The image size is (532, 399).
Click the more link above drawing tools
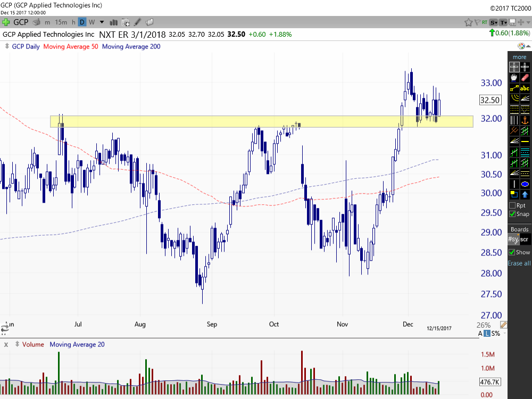(x=519, y=57)
